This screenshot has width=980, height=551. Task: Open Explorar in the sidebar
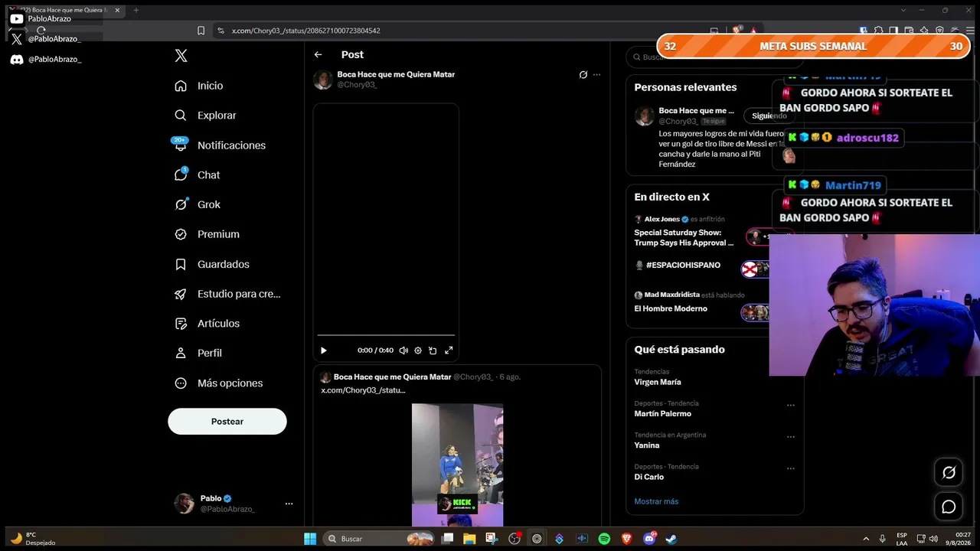(x=205, y=116)
